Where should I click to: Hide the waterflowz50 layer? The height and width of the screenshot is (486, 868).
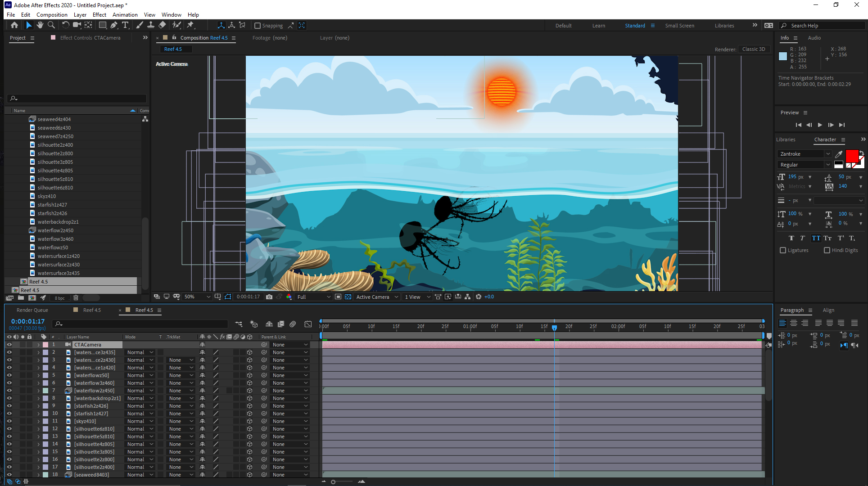coord(9,375)
